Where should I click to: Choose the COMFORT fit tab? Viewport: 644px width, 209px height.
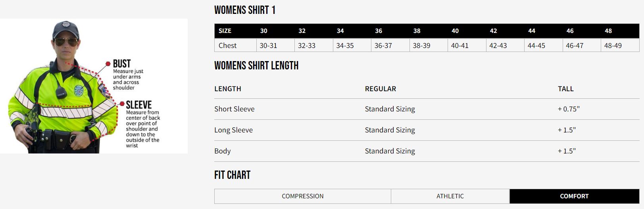click(574, 196)
